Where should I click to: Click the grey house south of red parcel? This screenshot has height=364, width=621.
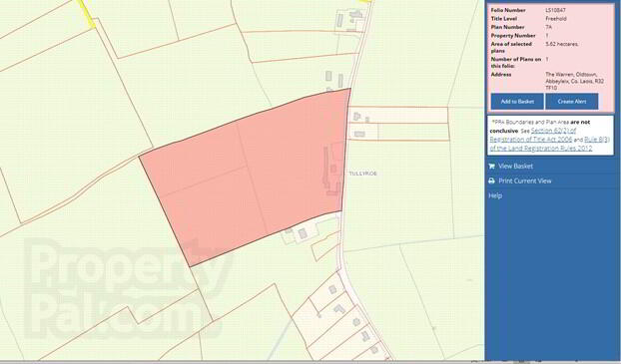pos(303,233)
